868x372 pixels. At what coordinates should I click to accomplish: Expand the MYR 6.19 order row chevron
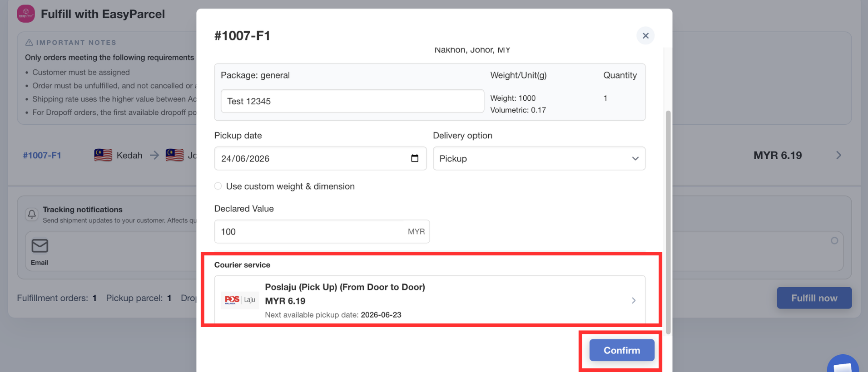tap(838, 155)
